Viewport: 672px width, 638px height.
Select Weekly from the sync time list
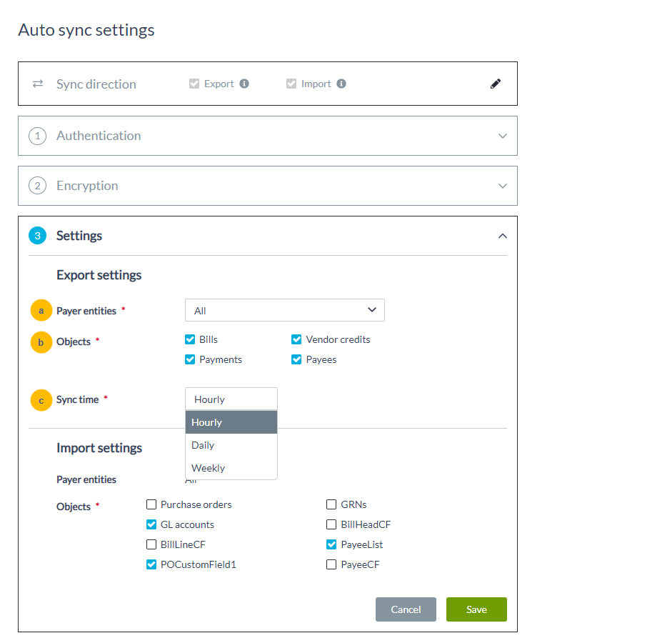pyautogui.click(x=231, y=468)
